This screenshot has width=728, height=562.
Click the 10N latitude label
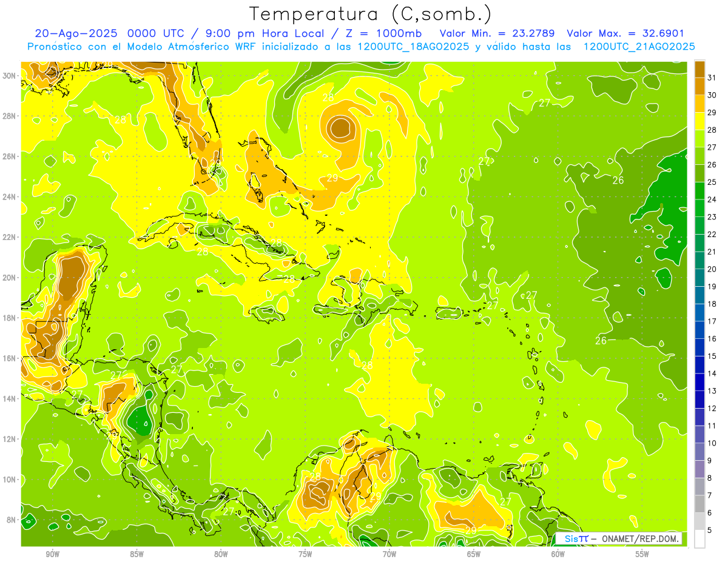(x=10, y=480)
